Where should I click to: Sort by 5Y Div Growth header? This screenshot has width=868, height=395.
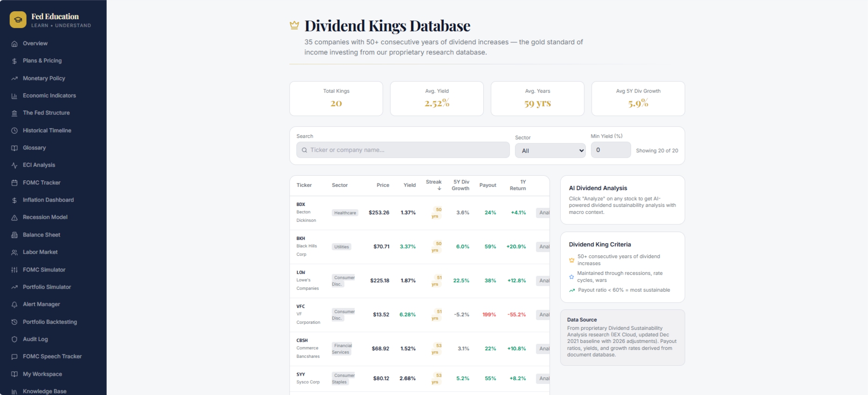click(461, 185)
